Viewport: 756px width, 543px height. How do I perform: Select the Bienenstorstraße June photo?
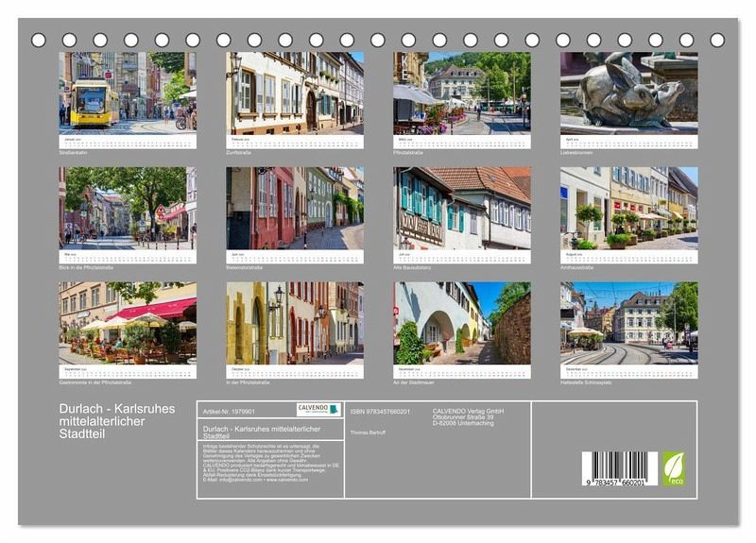[294, 208]
